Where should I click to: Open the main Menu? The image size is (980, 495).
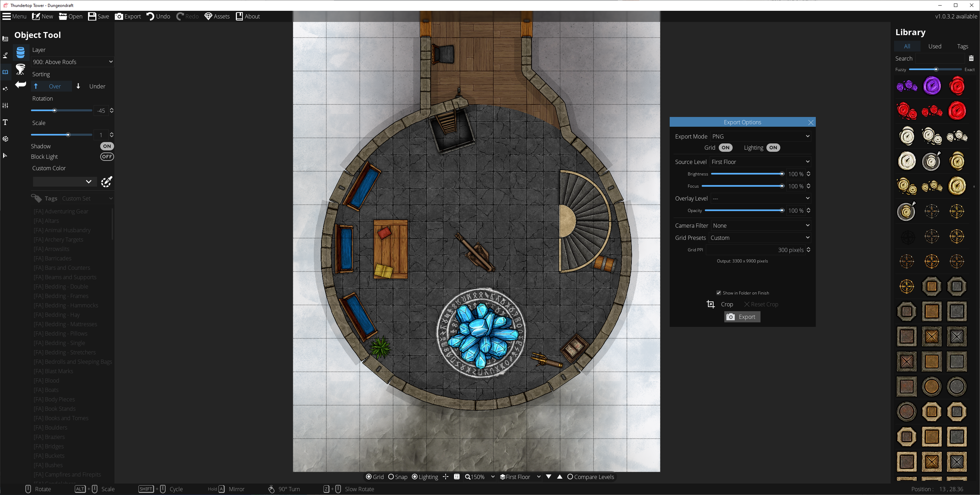pos(14,16)
